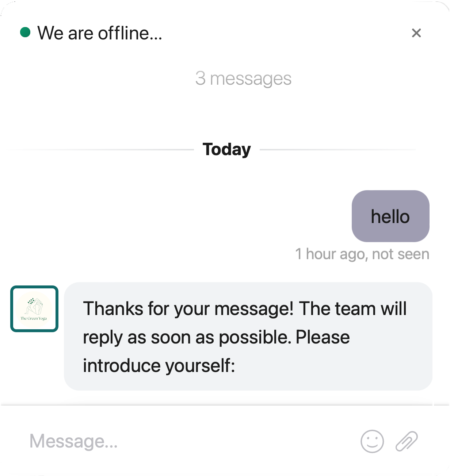
Task: Click the '1 hour ago, not seen' timestamp
Action: (x=362, y=254)
